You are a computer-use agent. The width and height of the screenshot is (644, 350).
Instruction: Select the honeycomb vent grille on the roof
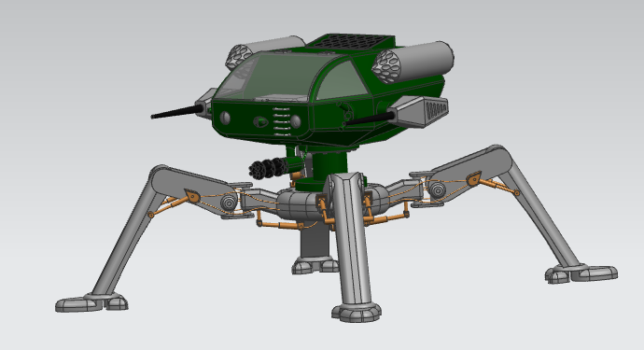coord(351,42)
